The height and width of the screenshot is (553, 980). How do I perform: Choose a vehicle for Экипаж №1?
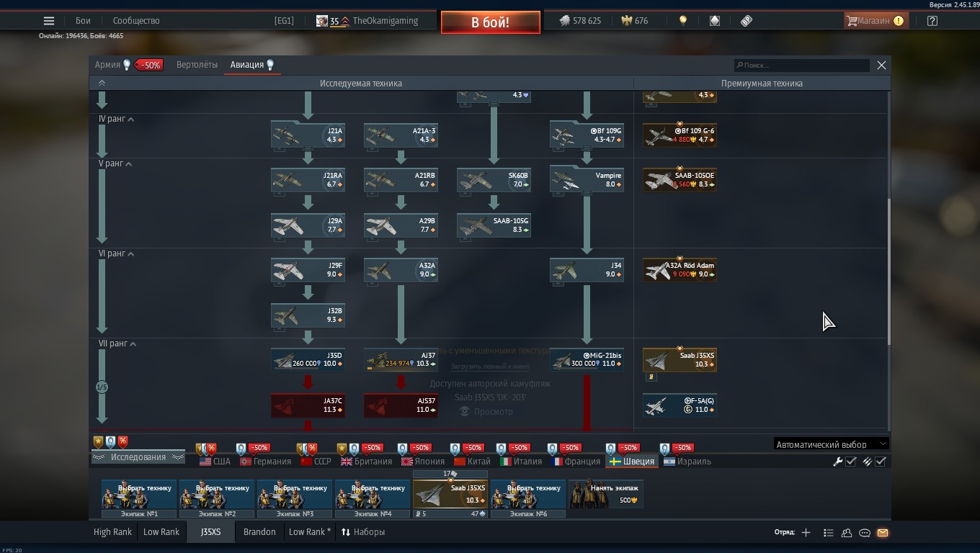pos(139,494)
